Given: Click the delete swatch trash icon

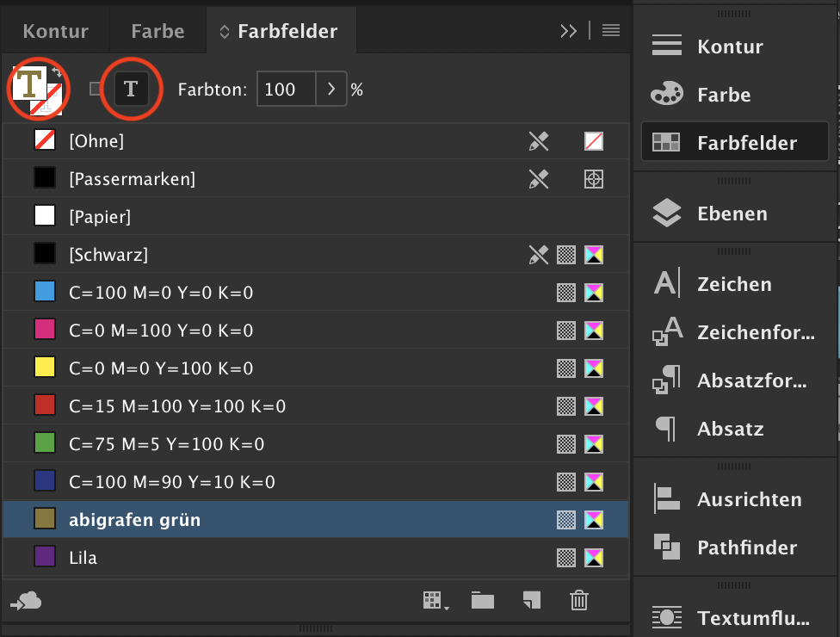Looking at the screenshot, I should click(579, 600).
